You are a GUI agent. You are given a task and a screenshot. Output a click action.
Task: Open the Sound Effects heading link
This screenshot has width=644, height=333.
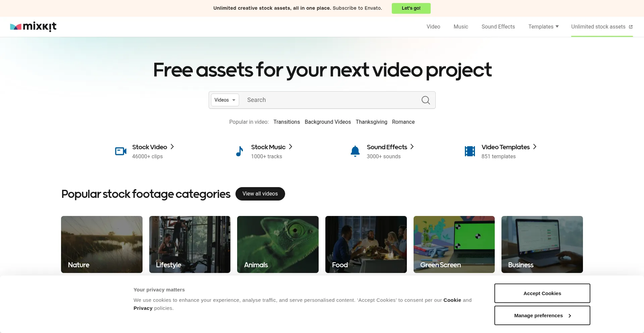pyautogui.click(x=387, y=147)
